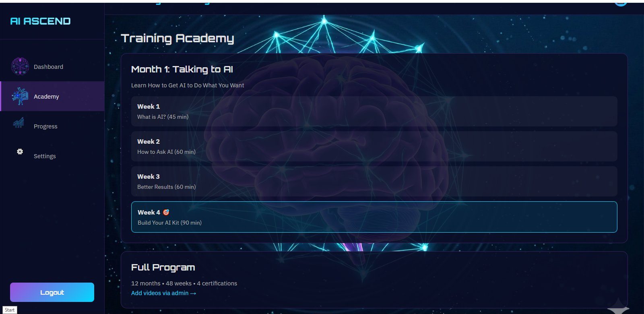This screenshot has height=314, width=644.
Task: Click Learn How to Get AI subtitle
Action: coord(188,85)
